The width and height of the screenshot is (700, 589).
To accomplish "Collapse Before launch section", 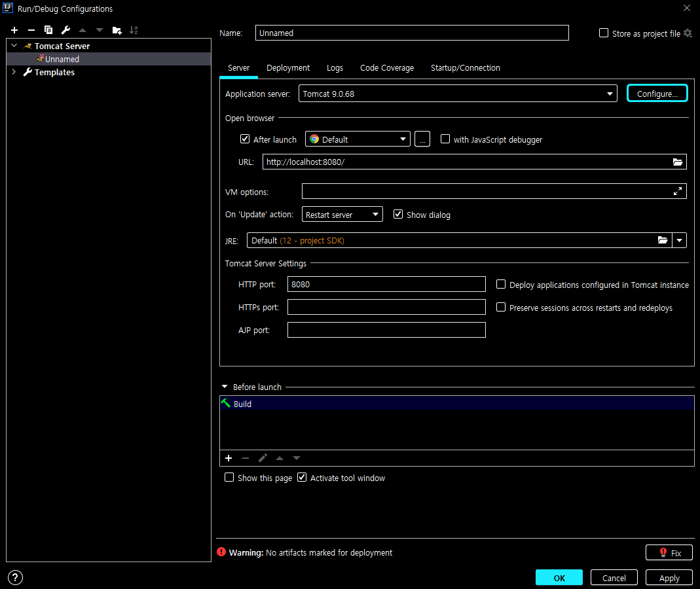I will point(225,386).
